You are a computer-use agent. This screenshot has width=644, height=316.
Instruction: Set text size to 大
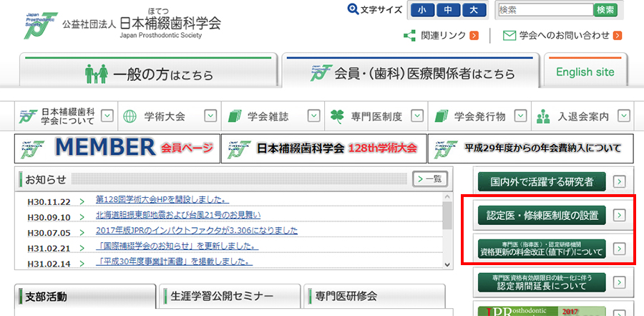click(474, 10)
